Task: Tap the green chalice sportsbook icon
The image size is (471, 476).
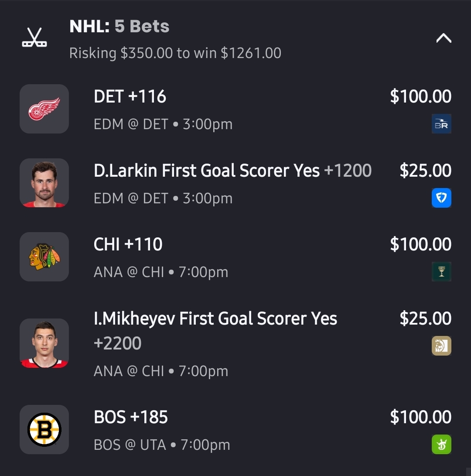Action: tap(441, 272)
